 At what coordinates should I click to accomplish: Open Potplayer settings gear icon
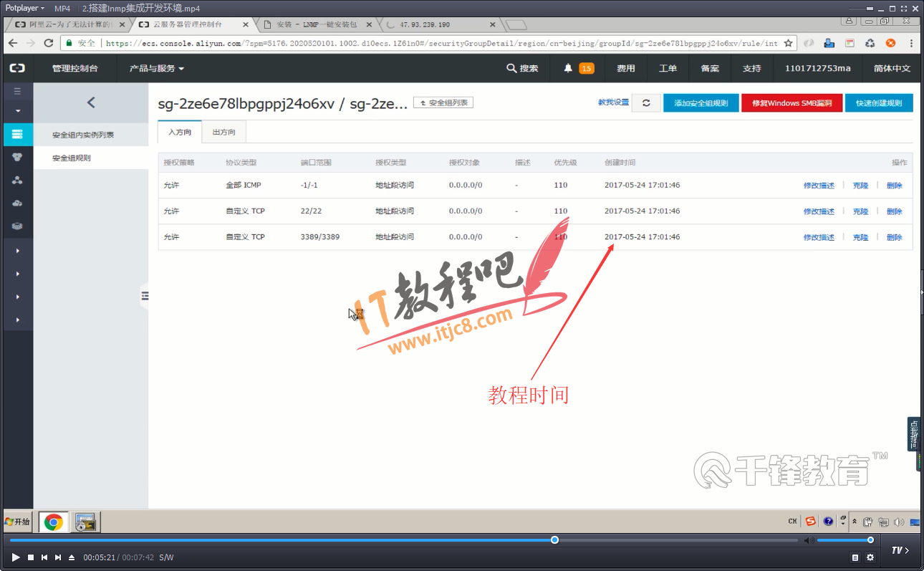point(870,557)
